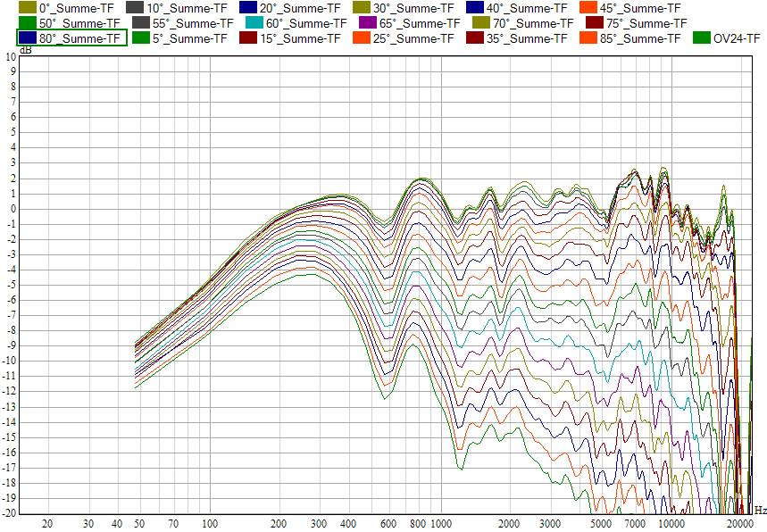The width and height of the screenshot is (767, 532).
Task: Click the dB axis unit label
Action: pos(25,50)
